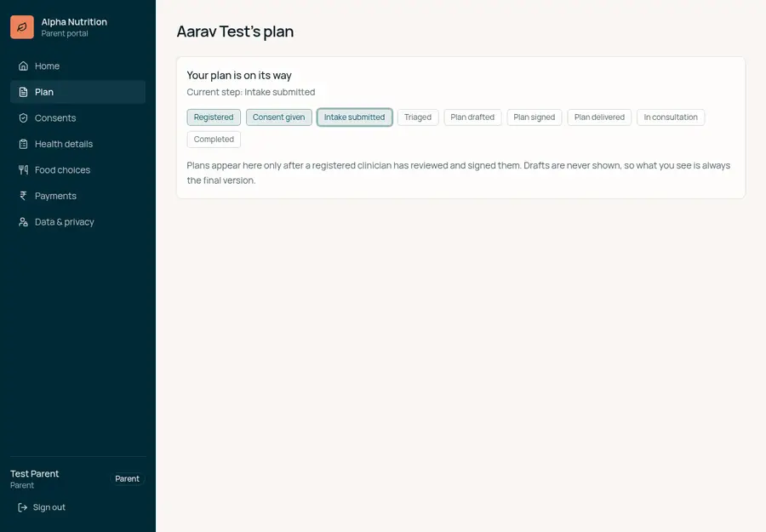
Task: Click the Plan drafted step chip
Action: (472, 117)
